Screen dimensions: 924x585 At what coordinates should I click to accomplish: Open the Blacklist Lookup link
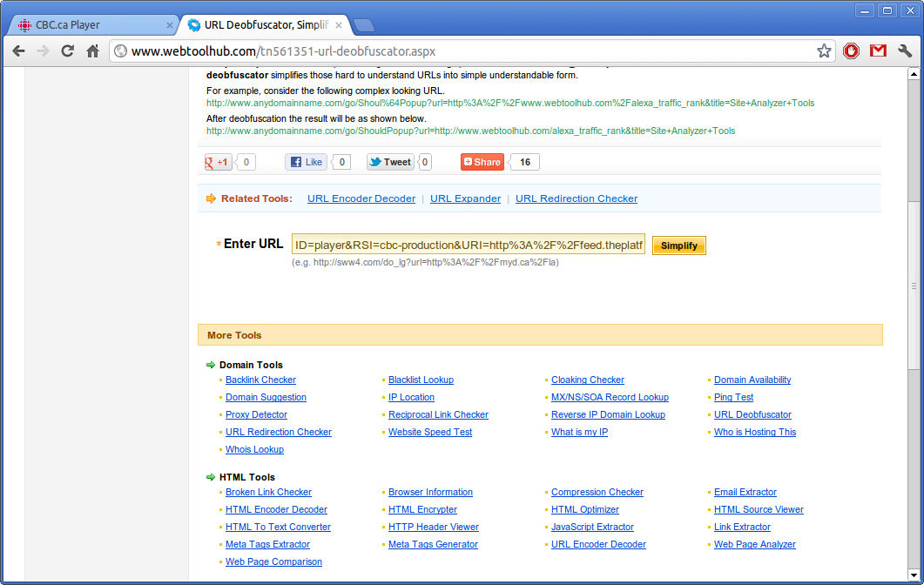[x=421, y=380]
